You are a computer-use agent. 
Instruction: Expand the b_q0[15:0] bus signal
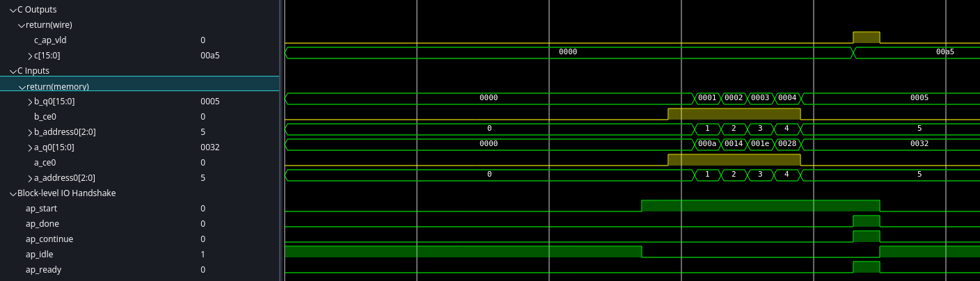(x=30, y=102)
